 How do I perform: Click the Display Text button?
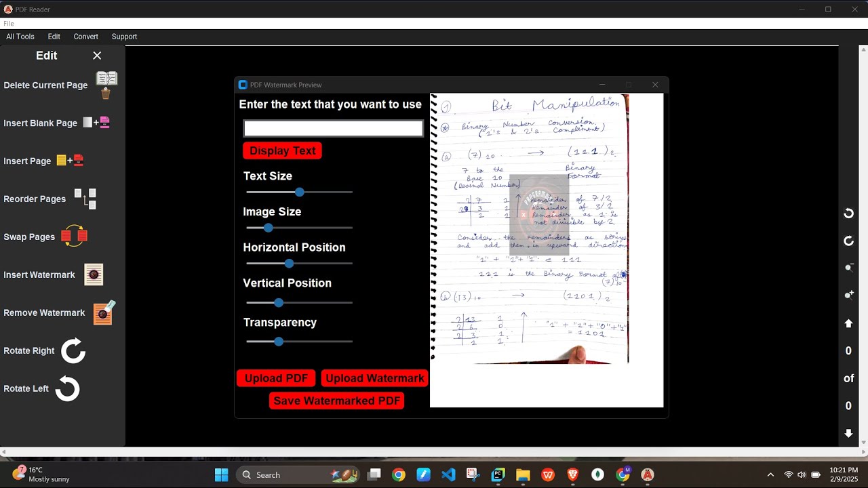282,150
